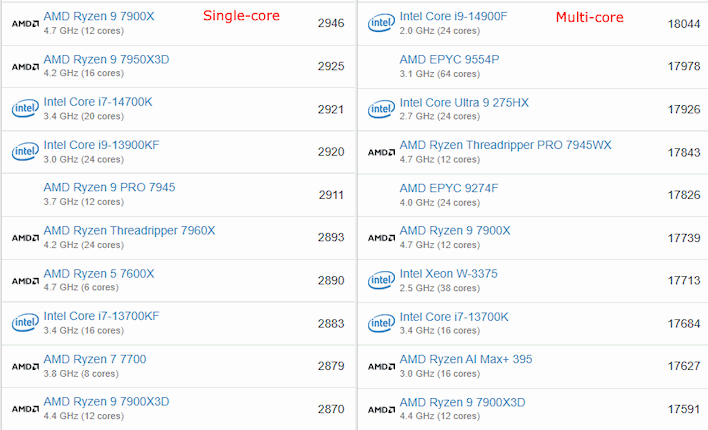Click Intel logo beside Core i7-14700K
This screenshot has width=708, height=430.
pos(25,108)
